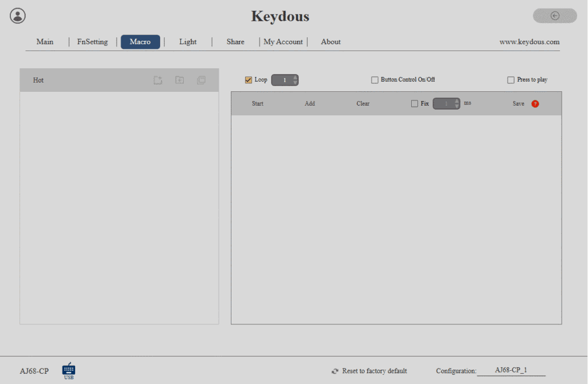Decrease the Fix ms stepper value
Screen dimensions: 588x384
(x=457, y=106)
